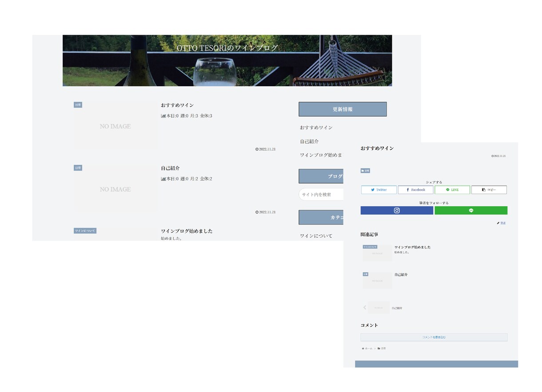Click the おすすめワイン article heading in post view
Viewport: 542px width, 392px height.
(377, 148)
